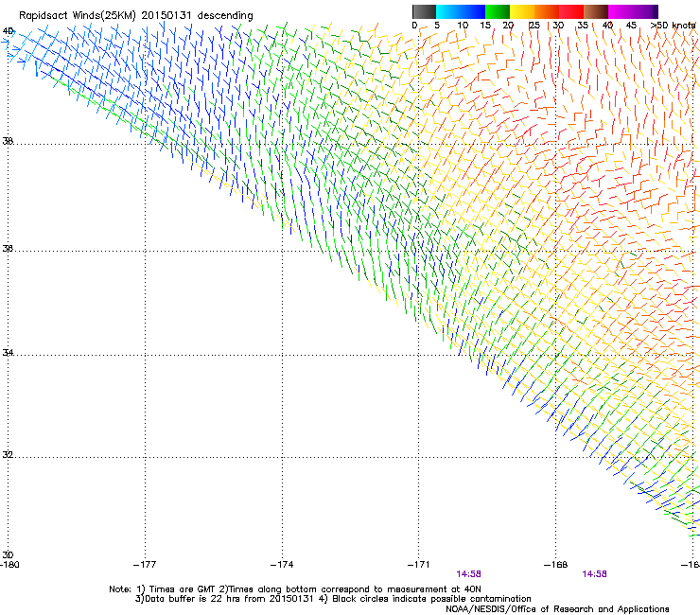Select the '-174' longitude axis label

(282, 565)
